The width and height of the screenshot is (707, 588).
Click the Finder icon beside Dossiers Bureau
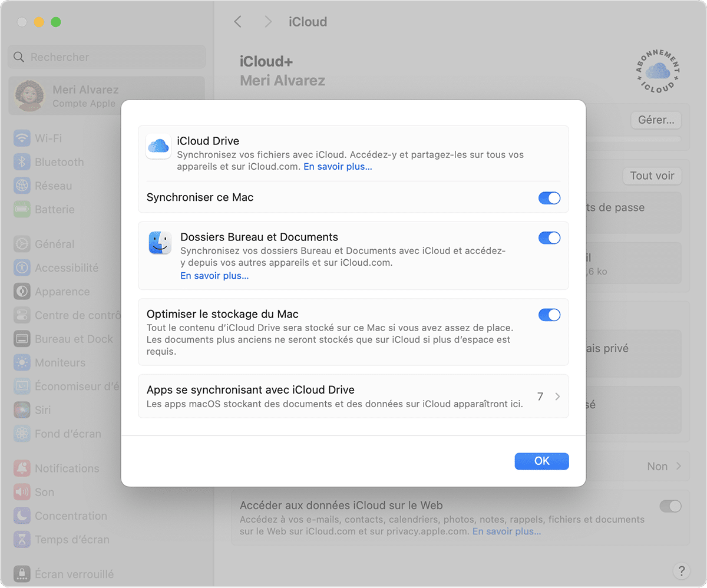[160, 243]
